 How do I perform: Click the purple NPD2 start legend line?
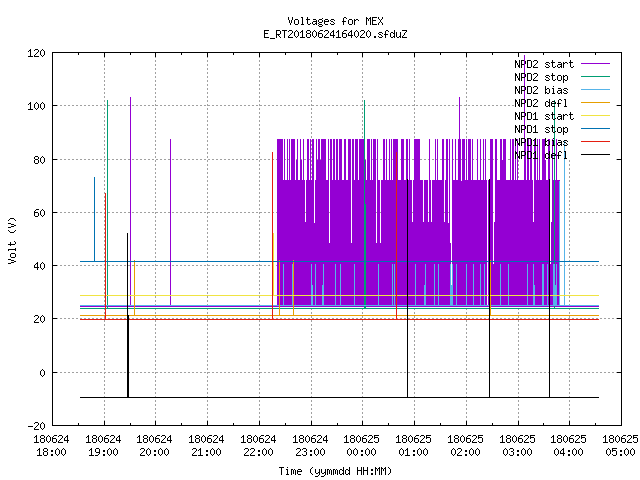(x=595, y=64)
